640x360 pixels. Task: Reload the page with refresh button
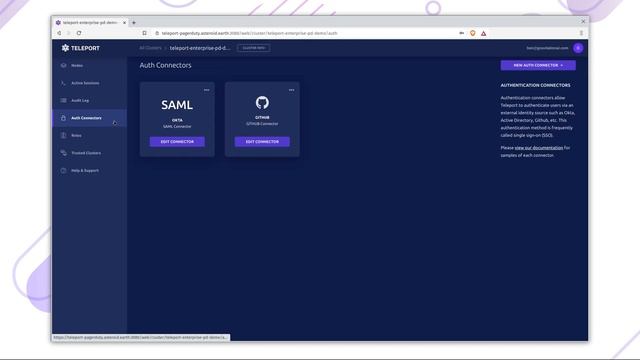coord(79,33)
